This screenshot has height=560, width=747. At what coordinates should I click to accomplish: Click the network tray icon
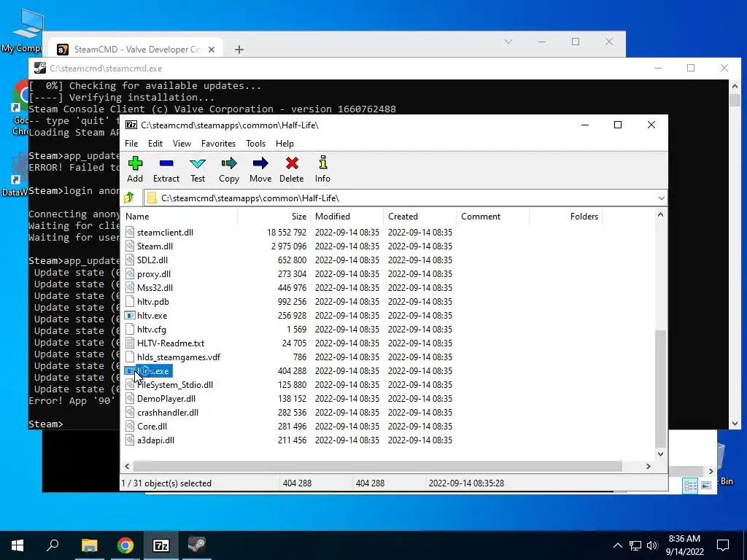[x=635, y=545]
